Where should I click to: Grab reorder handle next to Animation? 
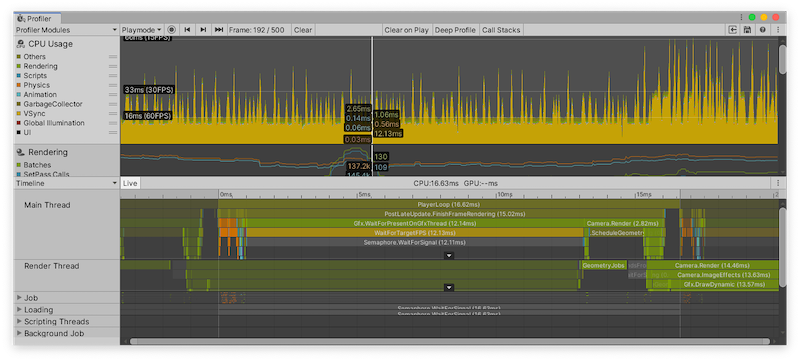click(x=113, y=94)
